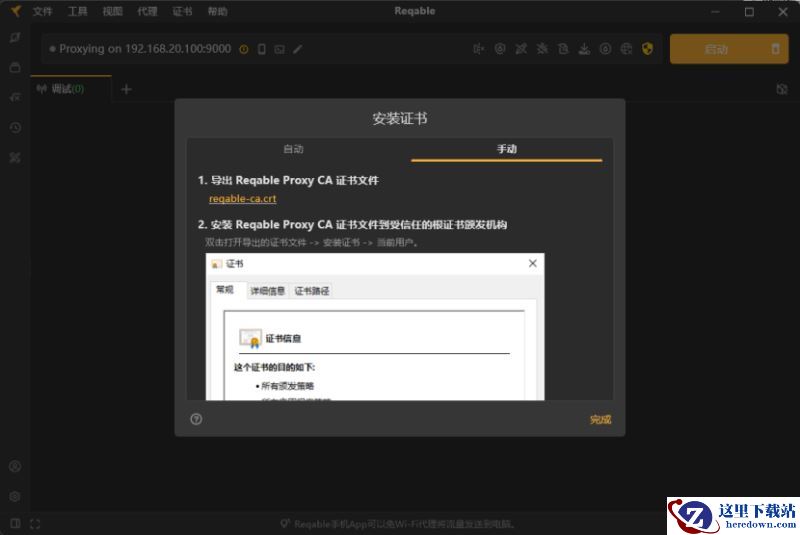Screen dimensions: 800x535
Task: Open settings gear icon in left sidebar
Action: click(x=15, y=496)
